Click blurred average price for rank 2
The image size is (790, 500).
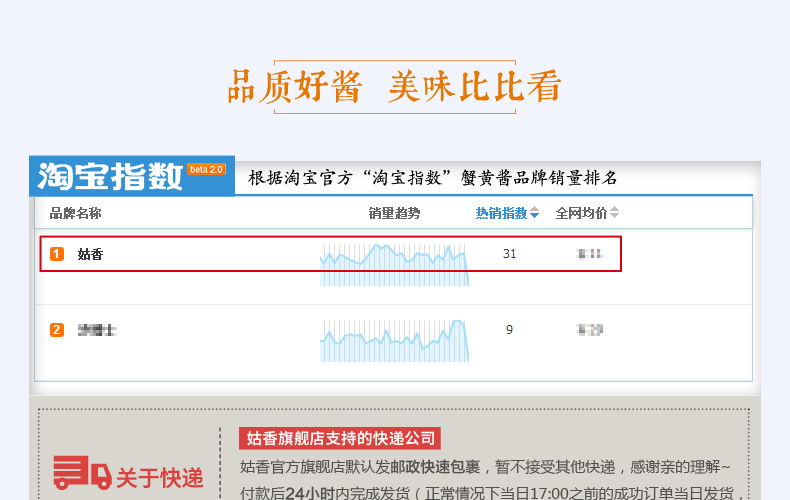click(589, 330)
